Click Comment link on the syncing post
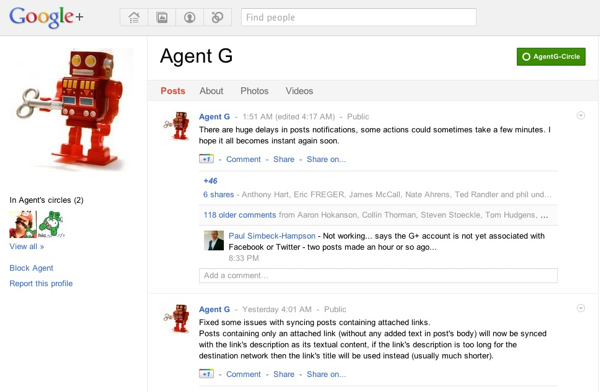 (x=243, y=374)
